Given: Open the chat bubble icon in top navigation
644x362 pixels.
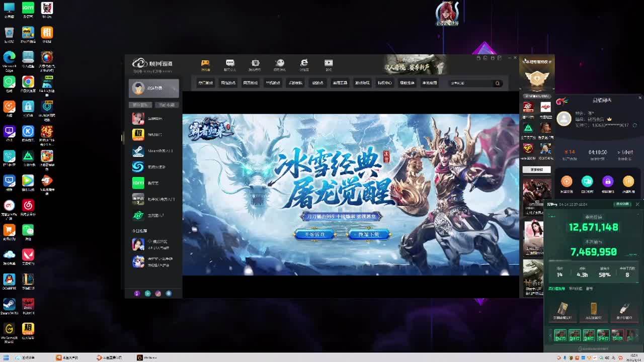Looking at the screenshot, I should tap(230, 64).
